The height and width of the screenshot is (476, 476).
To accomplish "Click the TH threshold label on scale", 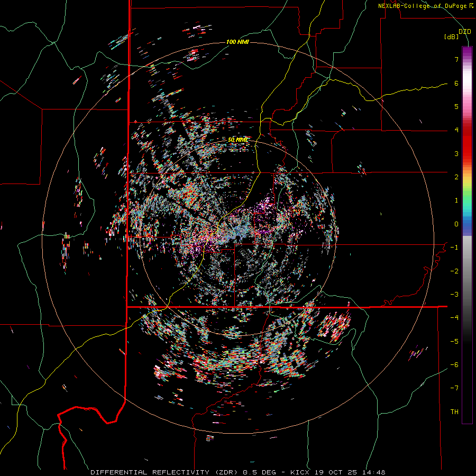I will point(454,412).
